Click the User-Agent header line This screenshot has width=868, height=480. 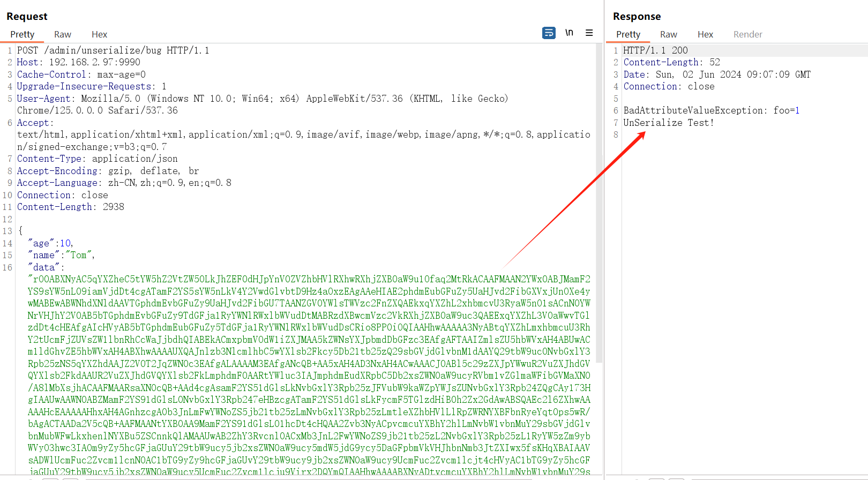[x=263, y=99]
